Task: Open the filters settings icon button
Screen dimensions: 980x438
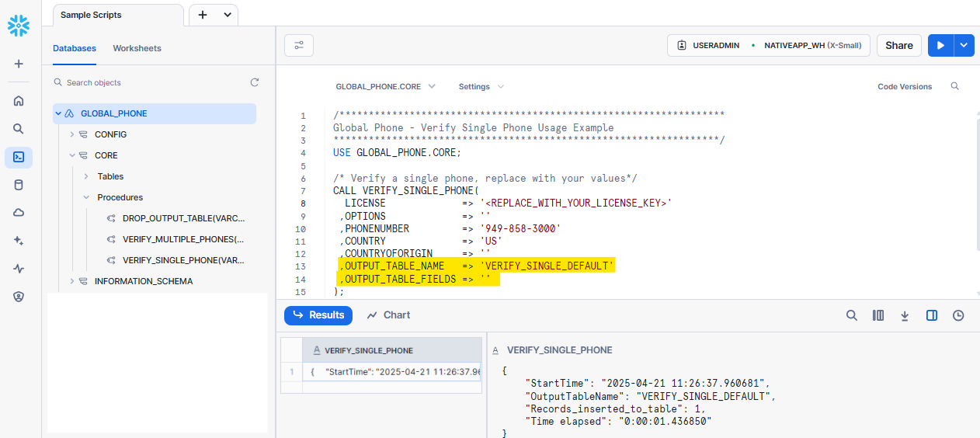Action: point(299,45)
